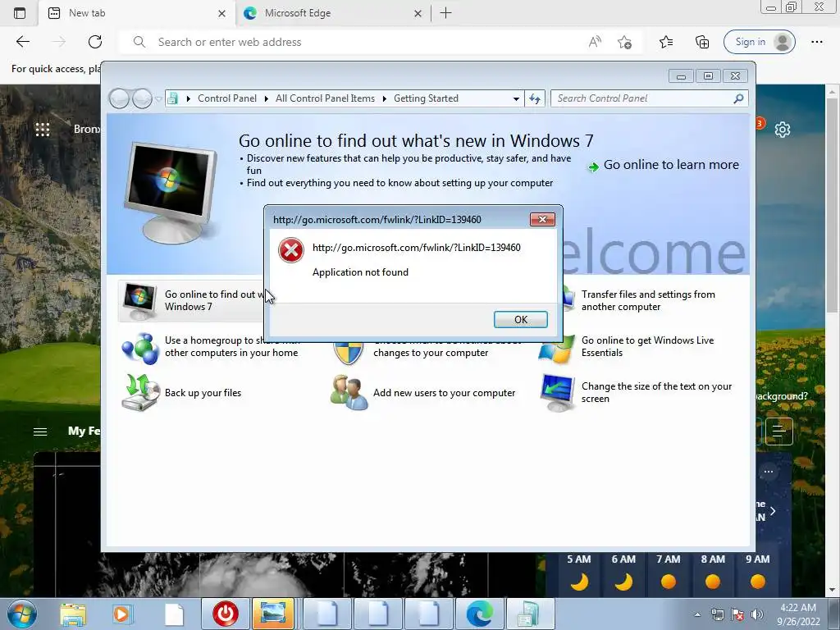Click red power icon on taskbar
Image resolution: width=840 pixels, height=630 pixels.
[226, 614]
